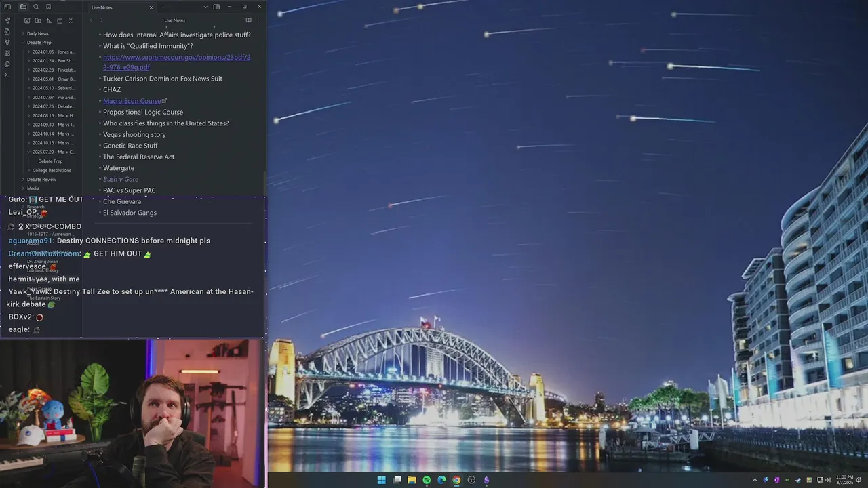
Task: Open the canvas grid ribbon icon
Action: click(x=7, y=53)
